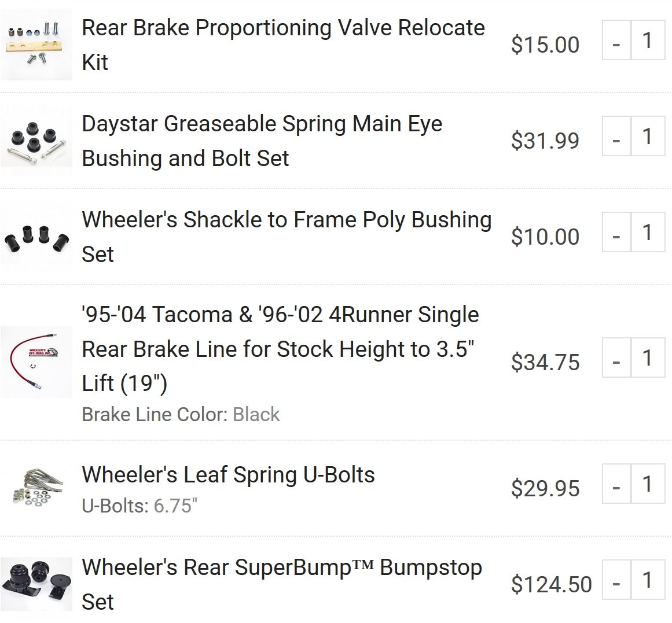Decrease quantity of SuperBump Bumpstop Set
This screenshot has width=672, height=623.
[x=616, y=580]
